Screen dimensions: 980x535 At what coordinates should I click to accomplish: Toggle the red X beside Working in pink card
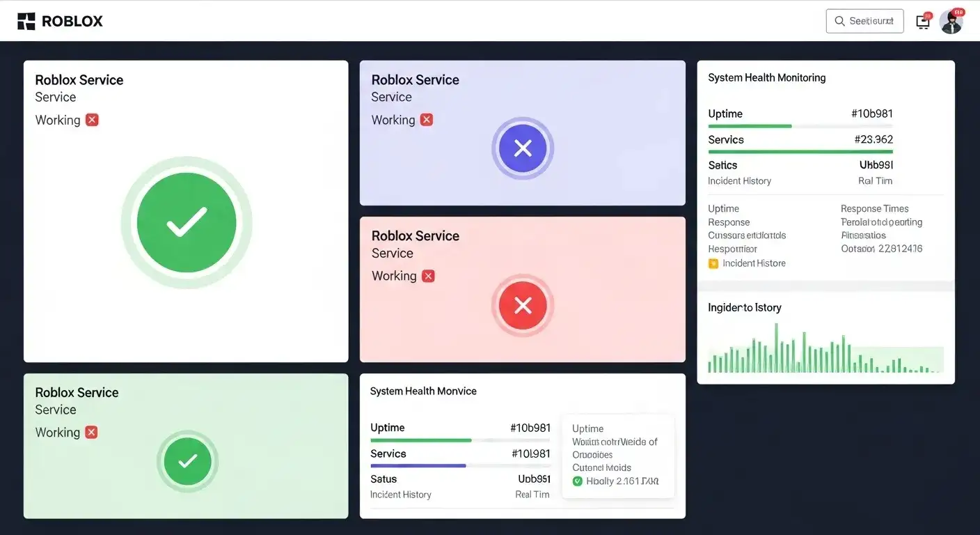pos(428,276)
